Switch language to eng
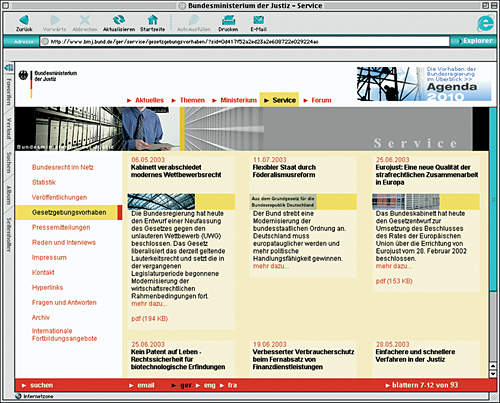 (x=206, y=385)
